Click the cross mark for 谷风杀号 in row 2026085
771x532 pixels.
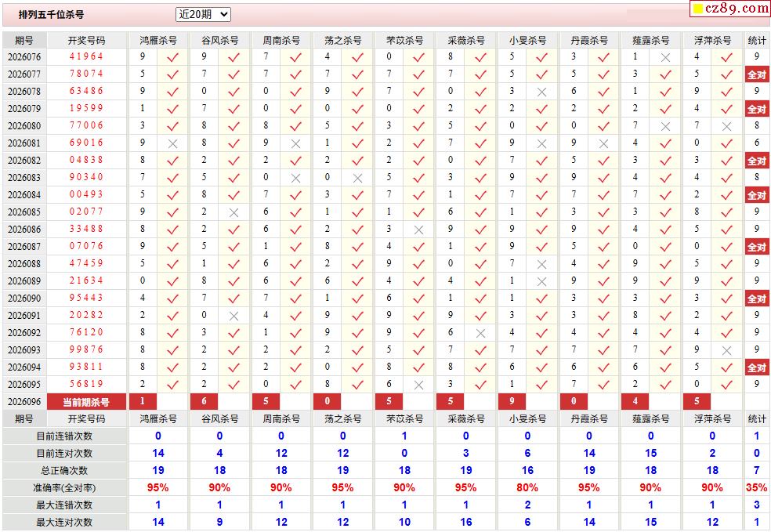(x=233, y=212)
